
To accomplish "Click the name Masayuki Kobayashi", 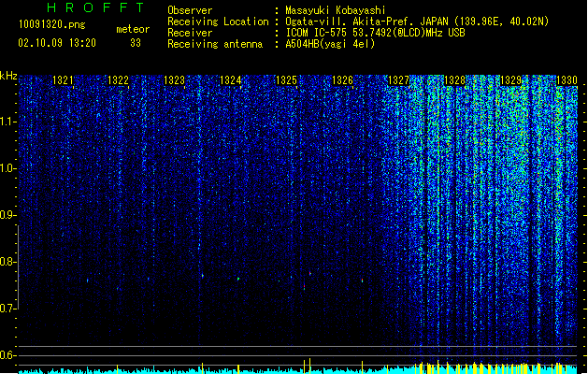I will [336, 10].
